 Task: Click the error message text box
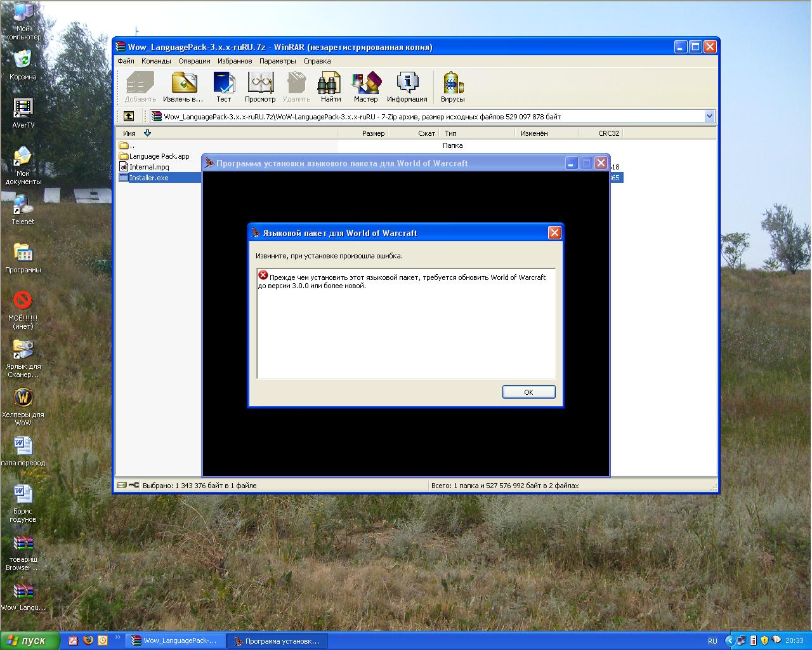pos(406,324)
